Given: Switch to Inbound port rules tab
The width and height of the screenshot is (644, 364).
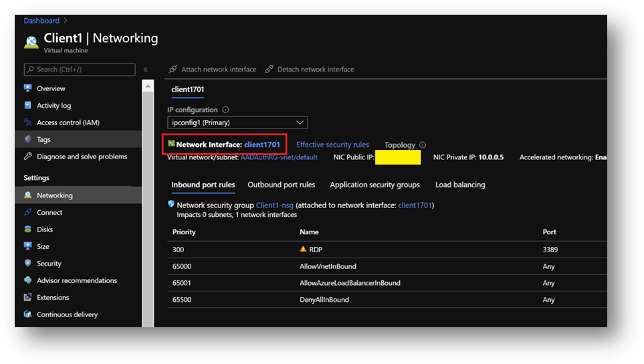Looking at the screenshot, I should click(203, 185).
